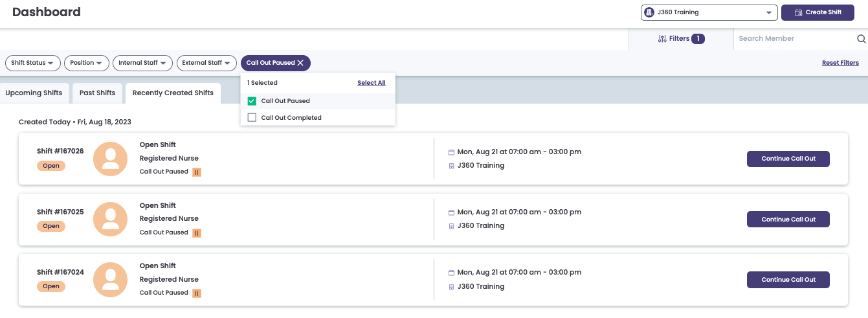This screenshot has width=868, height=318.
Task: Toggle the Filters panel button
Action: [x=680, y=39]
